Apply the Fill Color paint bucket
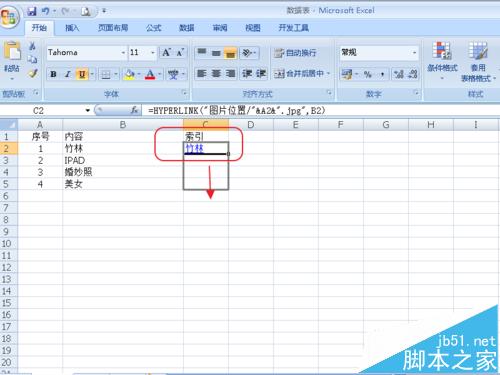The image size is (500, 375). click(x=129, y=74)
